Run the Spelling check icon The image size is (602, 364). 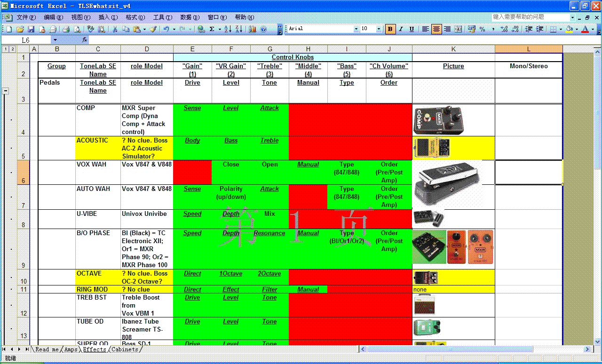pos(91,29)
